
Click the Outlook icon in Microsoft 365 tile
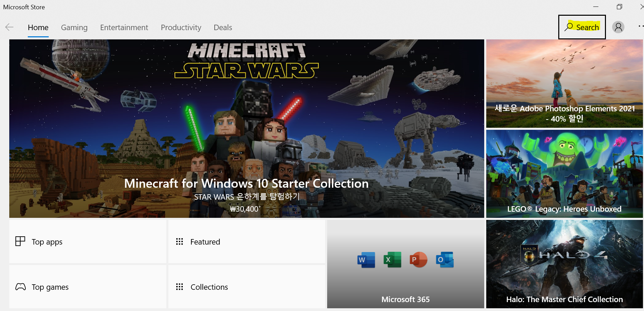445,260
